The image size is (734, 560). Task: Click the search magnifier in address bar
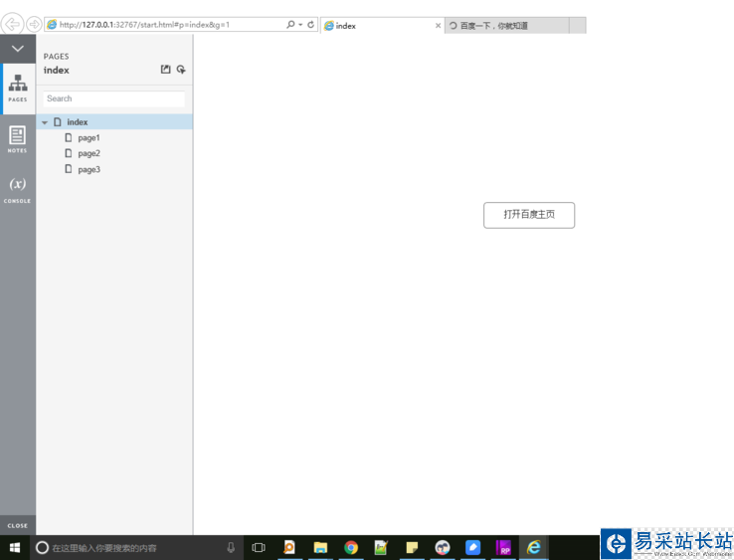[290, 24]
